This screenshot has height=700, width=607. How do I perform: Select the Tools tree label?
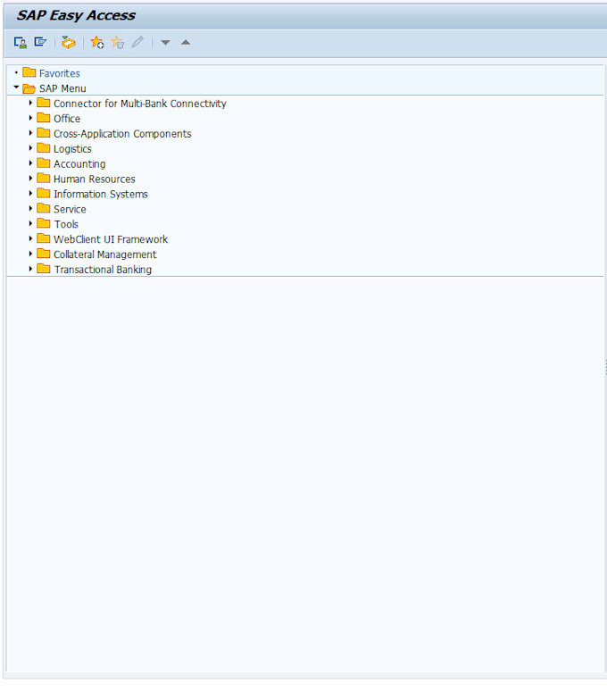[x=66, y=224]
